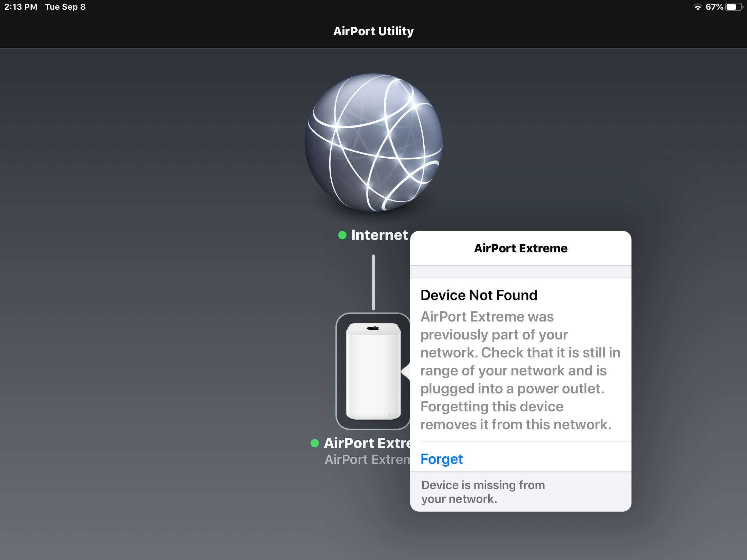
Task: Tap the gray AirPort Extreme model subtitle
Action: (367, 459)
